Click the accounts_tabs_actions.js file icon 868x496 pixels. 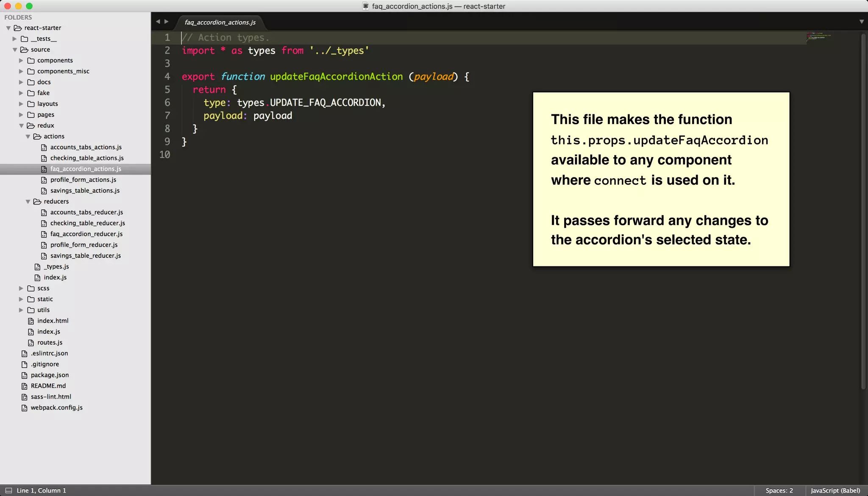point(44,147)
